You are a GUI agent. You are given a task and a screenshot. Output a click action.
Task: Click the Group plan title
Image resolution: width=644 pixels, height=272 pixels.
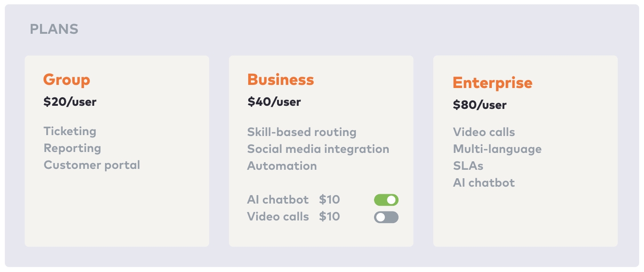pyautogui.click(x=67, y=80)
